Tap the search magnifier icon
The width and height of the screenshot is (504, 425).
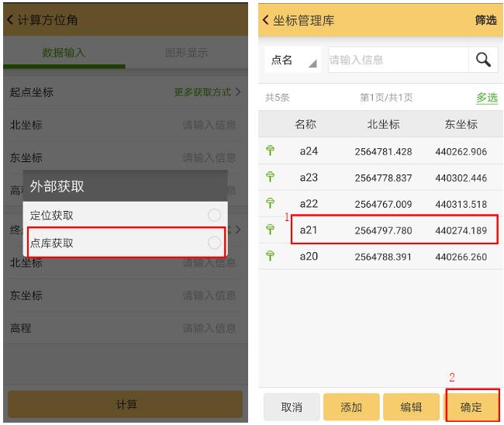coord(483,60)
